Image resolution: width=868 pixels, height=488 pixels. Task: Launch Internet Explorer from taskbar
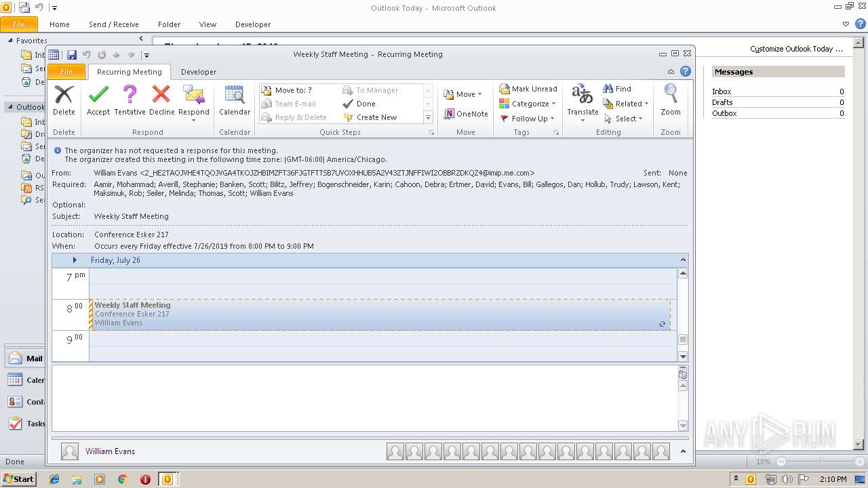click(54, 479)
